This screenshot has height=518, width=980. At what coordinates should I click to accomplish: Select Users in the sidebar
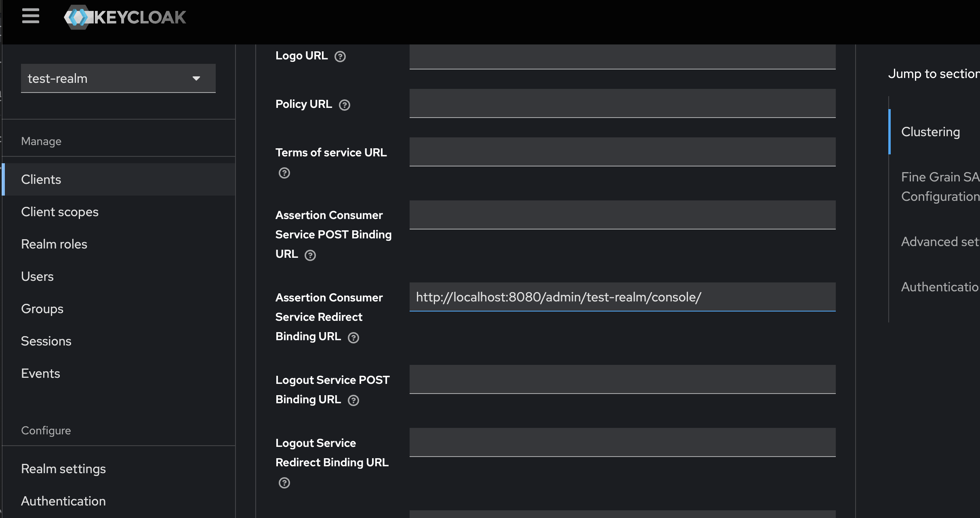[37, 276]
